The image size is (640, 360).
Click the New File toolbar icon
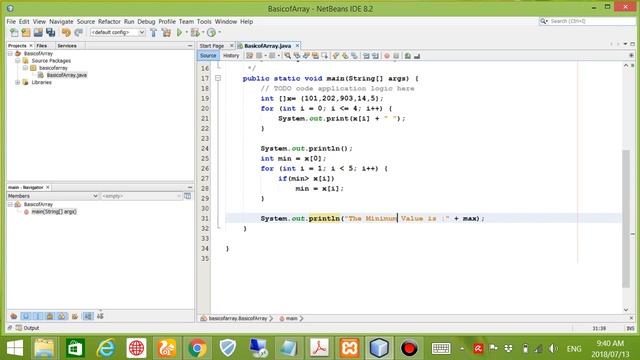[14, 32]
